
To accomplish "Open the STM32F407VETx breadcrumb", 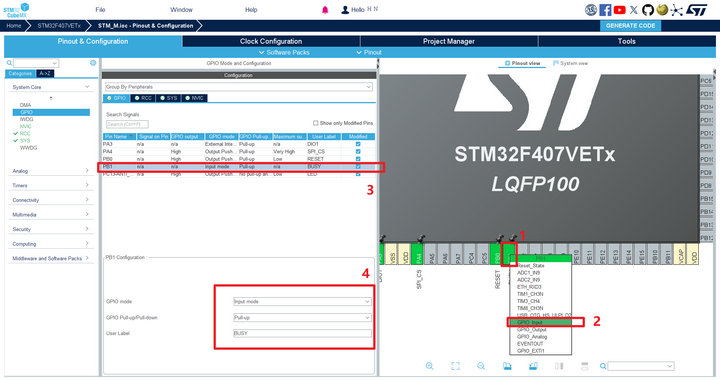I will point(59,26).
